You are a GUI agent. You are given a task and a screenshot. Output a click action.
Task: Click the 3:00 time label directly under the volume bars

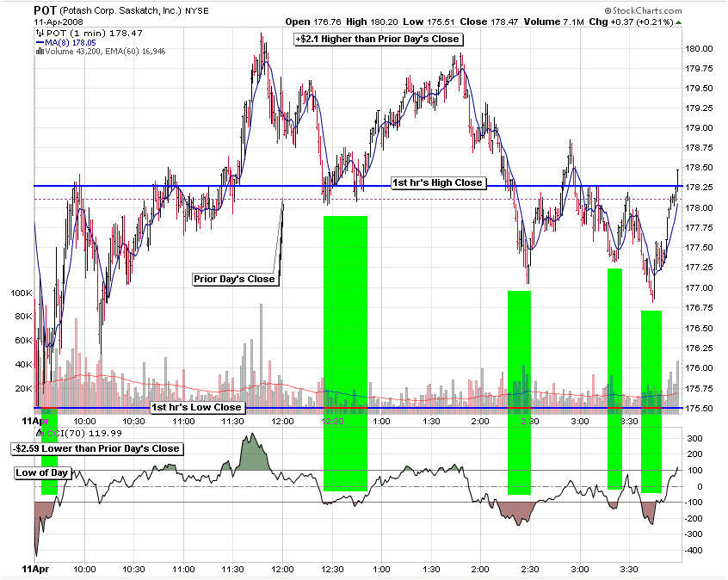(x=579, y=421)
